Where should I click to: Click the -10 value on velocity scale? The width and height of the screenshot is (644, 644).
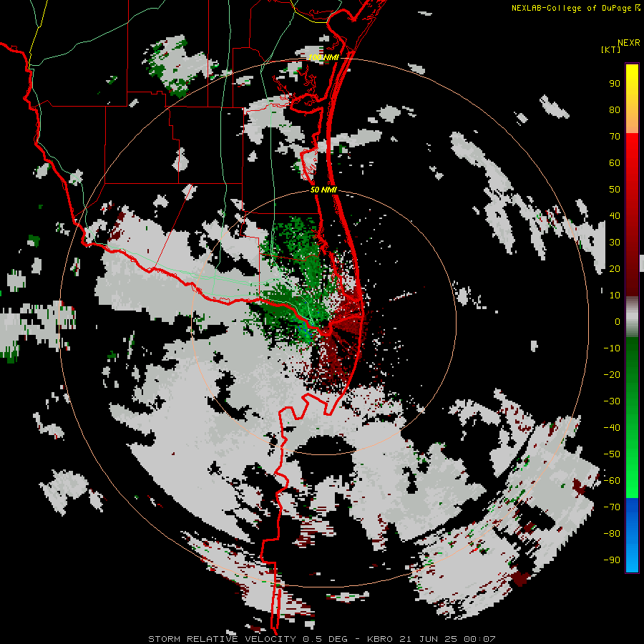click(x=612, y=348)
